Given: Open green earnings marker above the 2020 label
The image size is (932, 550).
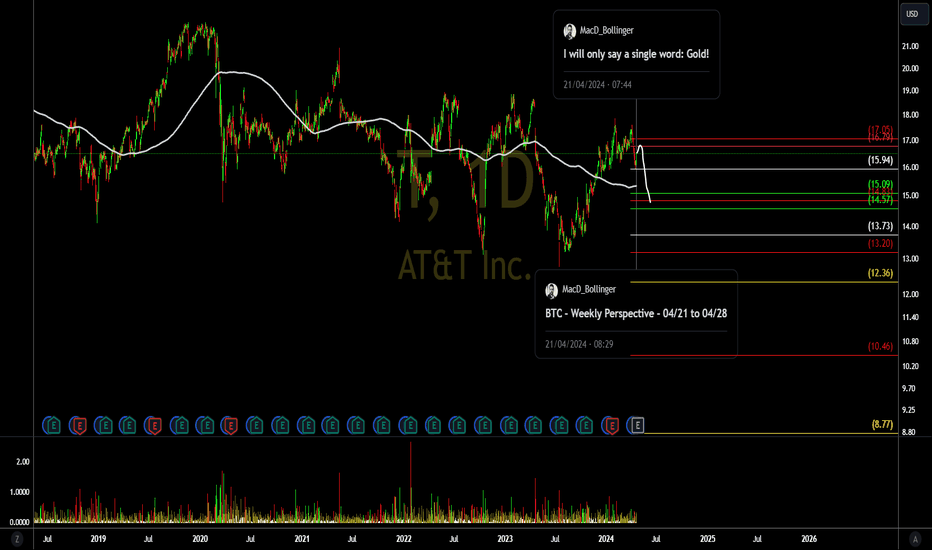Looking at the screenshot, I should click(x=206, y=425).
